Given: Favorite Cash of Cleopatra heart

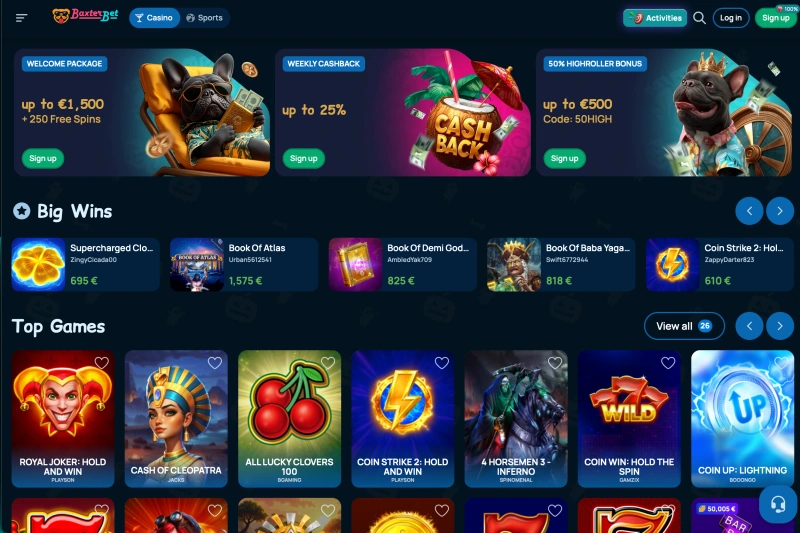Looking at the screenshot, I should pyautogui.click(x=215, y=363).
